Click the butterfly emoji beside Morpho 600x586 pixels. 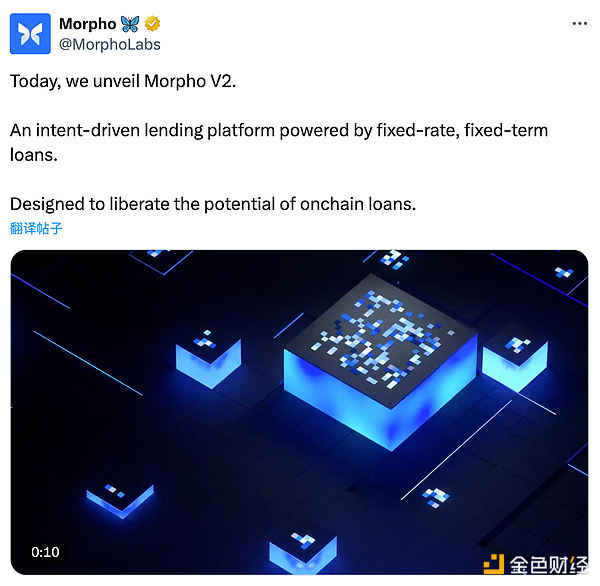[x=130, y=24]
